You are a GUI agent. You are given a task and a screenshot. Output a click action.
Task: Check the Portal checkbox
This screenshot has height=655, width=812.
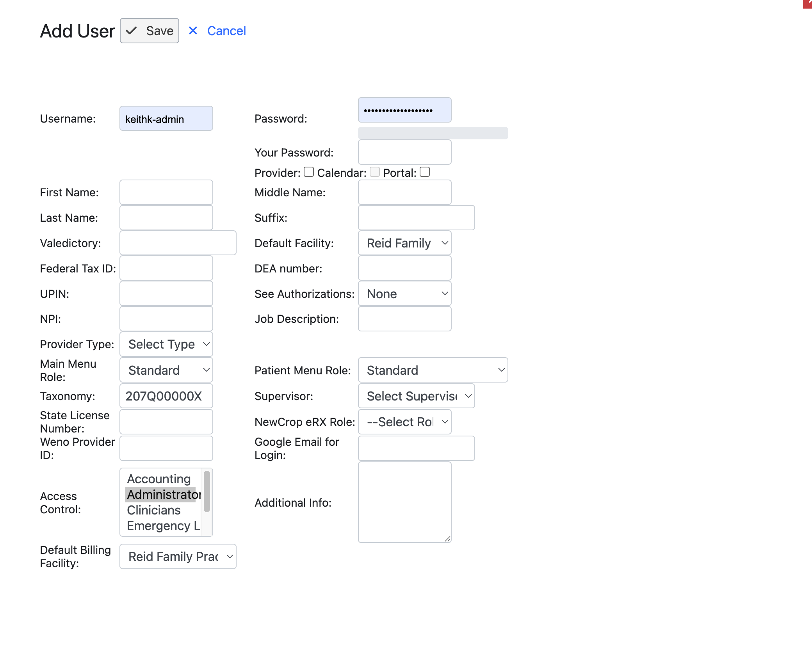pos(425,172)
